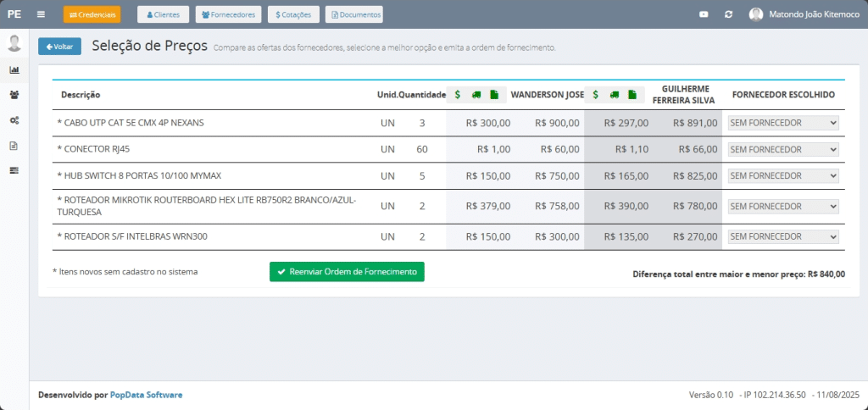Navigate to Cotações
The width and height of the screenshot is (868, 410).
pyautogui.click(x=293, y=14)
